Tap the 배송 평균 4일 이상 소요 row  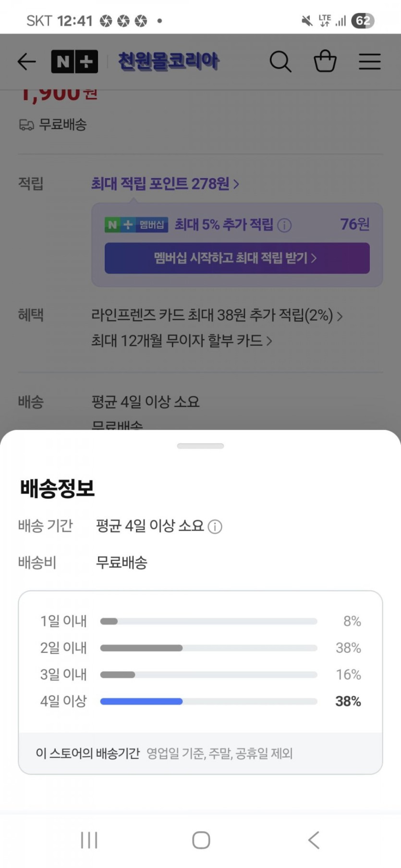[145, 402]
